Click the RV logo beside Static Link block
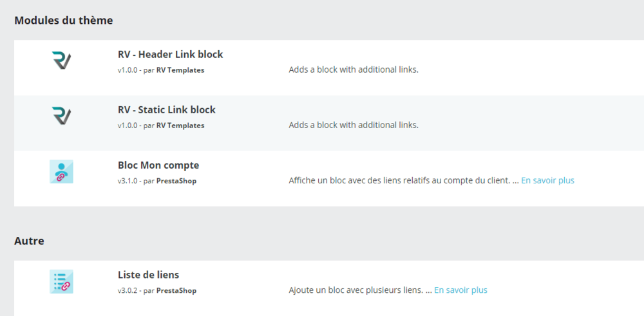Viewport: 644px width, 316px height. click(61, 116)
